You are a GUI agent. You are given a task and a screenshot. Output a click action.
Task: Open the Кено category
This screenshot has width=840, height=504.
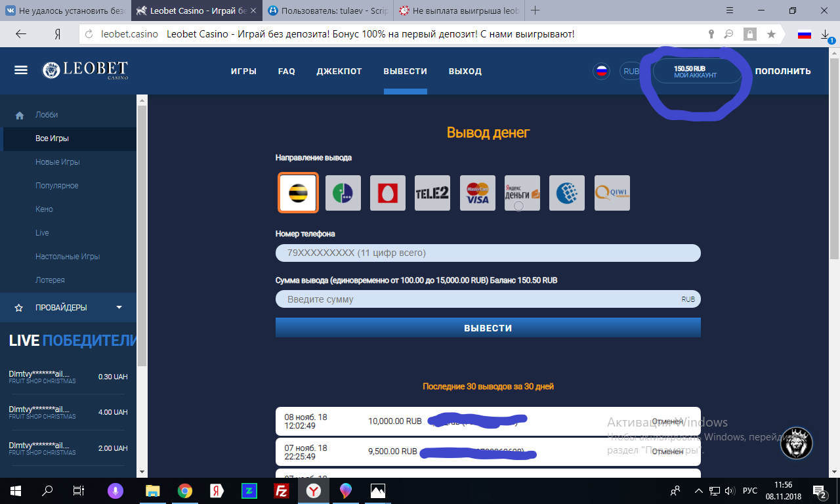tap(44, 209)
